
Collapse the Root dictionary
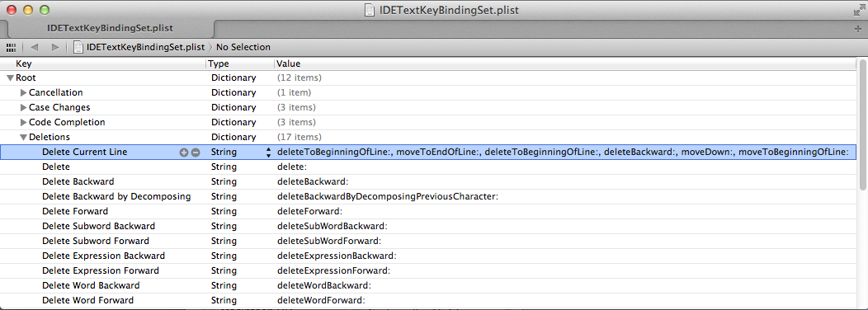tap(9, 78)
